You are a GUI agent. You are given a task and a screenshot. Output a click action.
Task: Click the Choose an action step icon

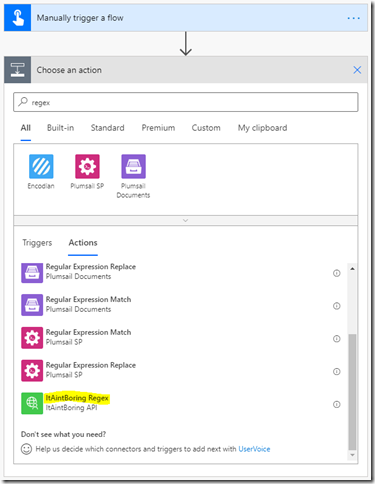18,70
